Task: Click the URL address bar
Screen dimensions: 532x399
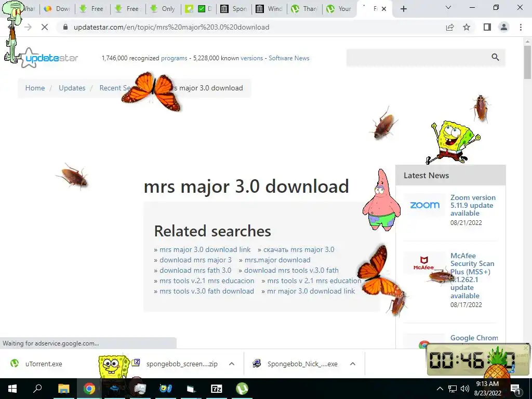Action: click(x=251, y=27)
